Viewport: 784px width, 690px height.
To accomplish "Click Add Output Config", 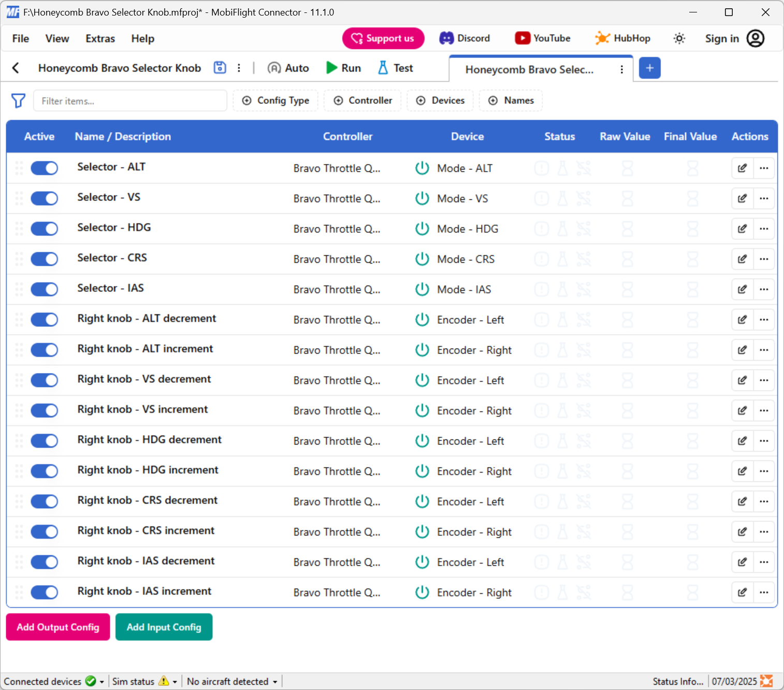I will [x=58, y=627].
